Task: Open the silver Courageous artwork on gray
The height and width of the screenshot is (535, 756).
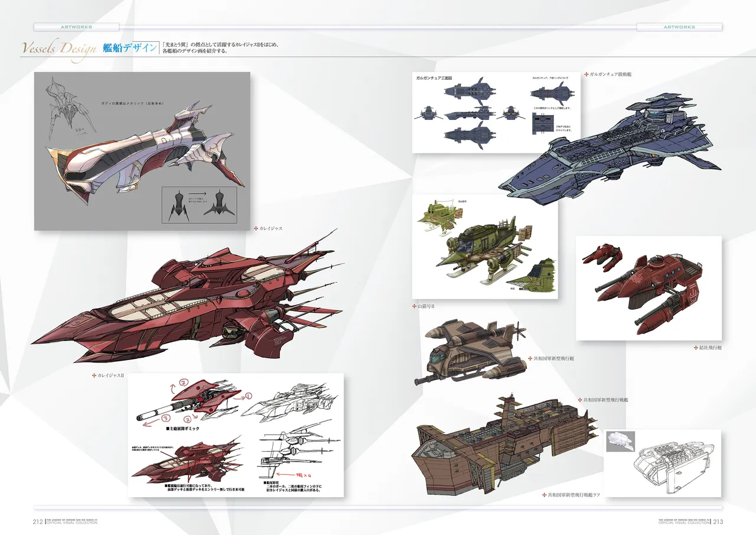Action: click(142, 151)
